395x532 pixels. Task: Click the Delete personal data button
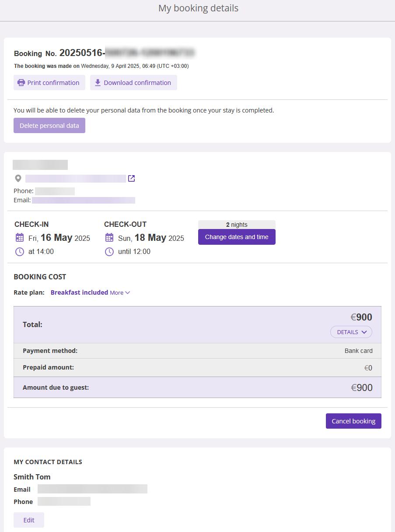[49, 126]
